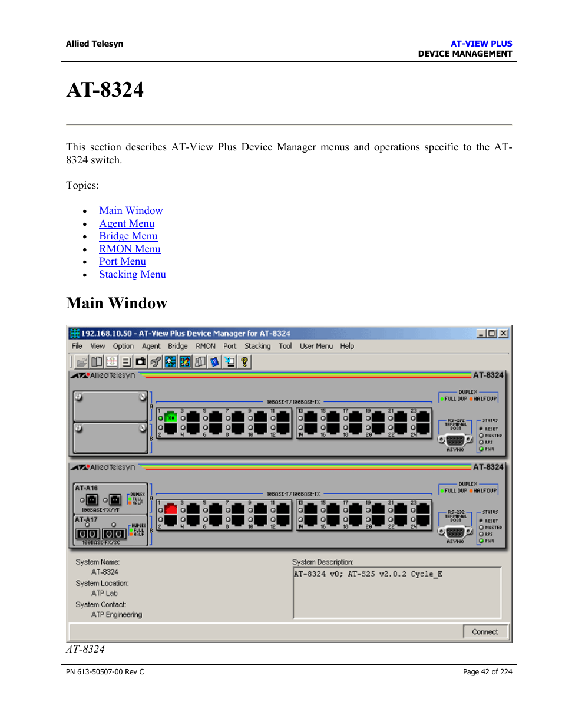Click the 'AT-8324' system name value

[x=105, y=572]
